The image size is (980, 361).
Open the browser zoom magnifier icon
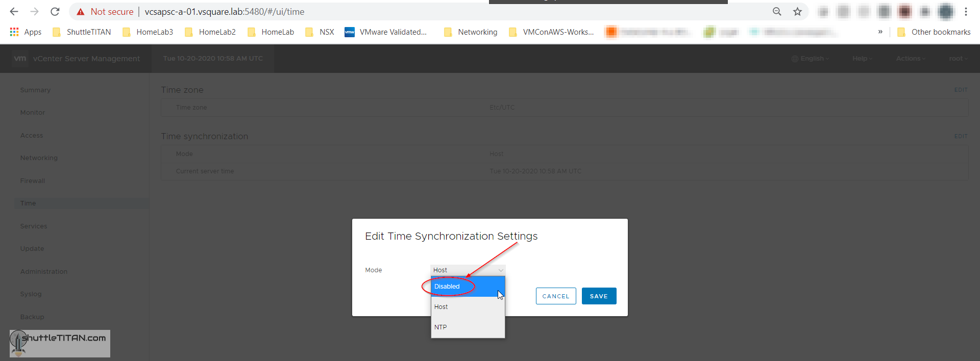pos(777,11)
